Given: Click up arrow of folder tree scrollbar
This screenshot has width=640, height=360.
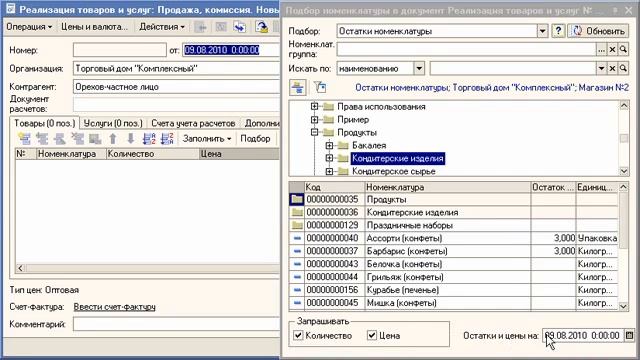Looking at the screenshot, I should coord(624,106).
